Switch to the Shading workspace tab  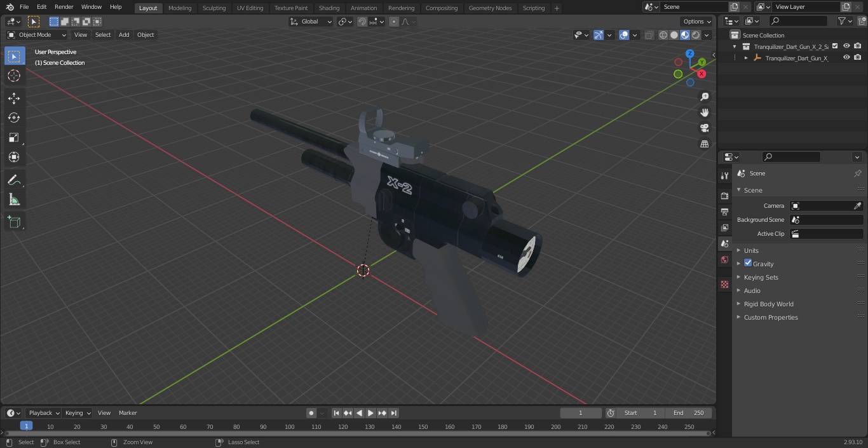tap(329, 8)
